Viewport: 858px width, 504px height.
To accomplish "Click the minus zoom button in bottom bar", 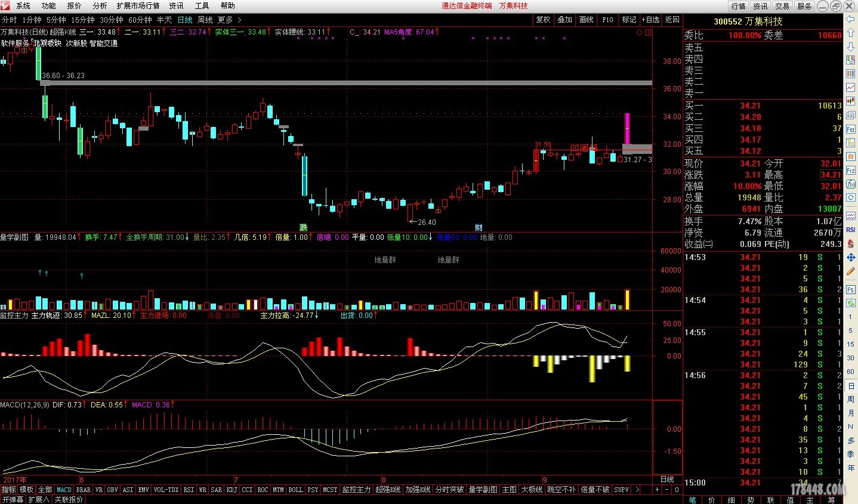I will point(667,490).
